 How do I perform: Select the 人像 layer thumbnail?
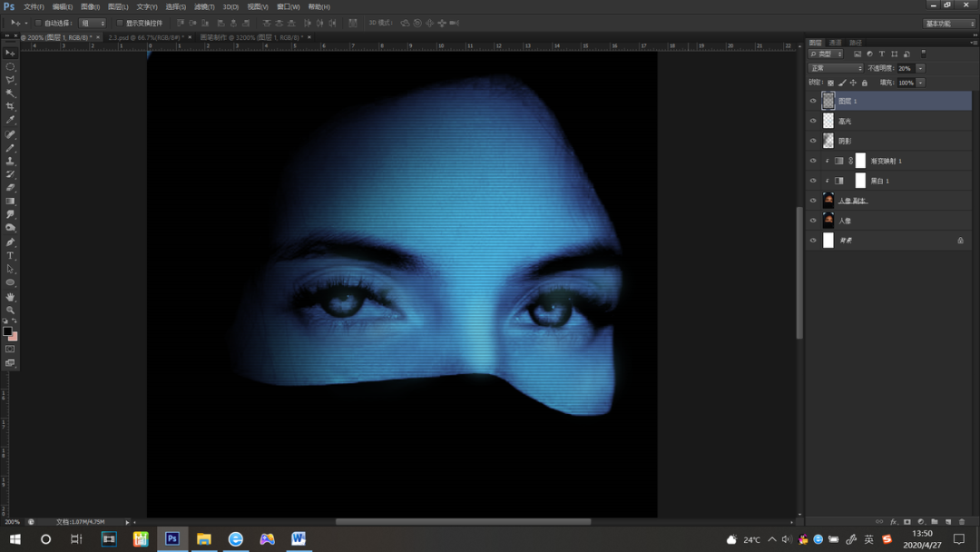(x=828, y=220)
